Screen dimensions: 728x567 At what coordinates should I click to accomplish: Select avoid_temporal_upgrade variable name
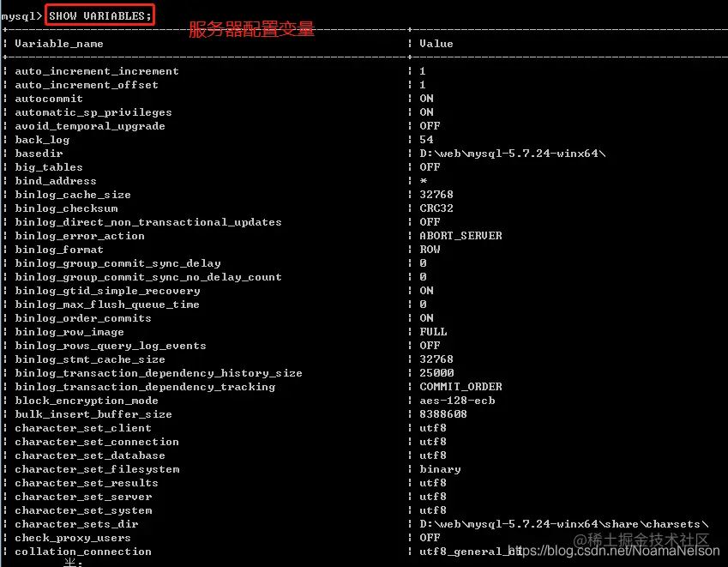click(x=90, y=126)
